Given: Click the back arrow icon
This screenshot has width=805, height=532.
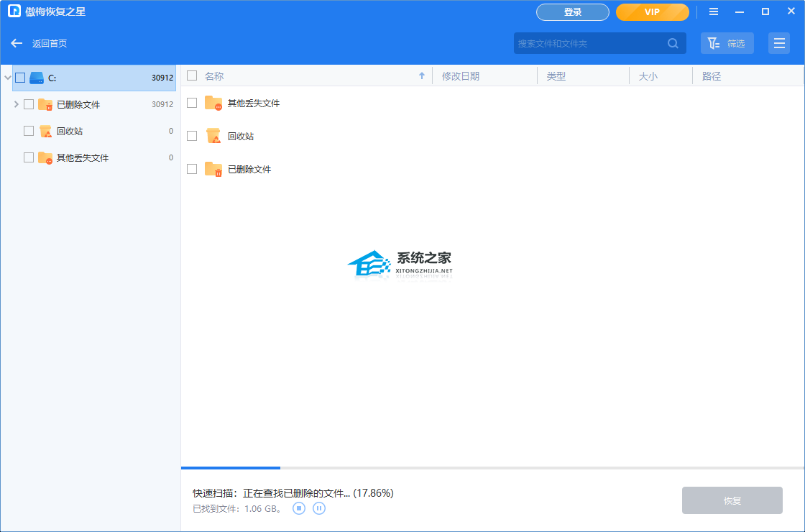Looking at the screenshot, I should click(x=17, y=44).
